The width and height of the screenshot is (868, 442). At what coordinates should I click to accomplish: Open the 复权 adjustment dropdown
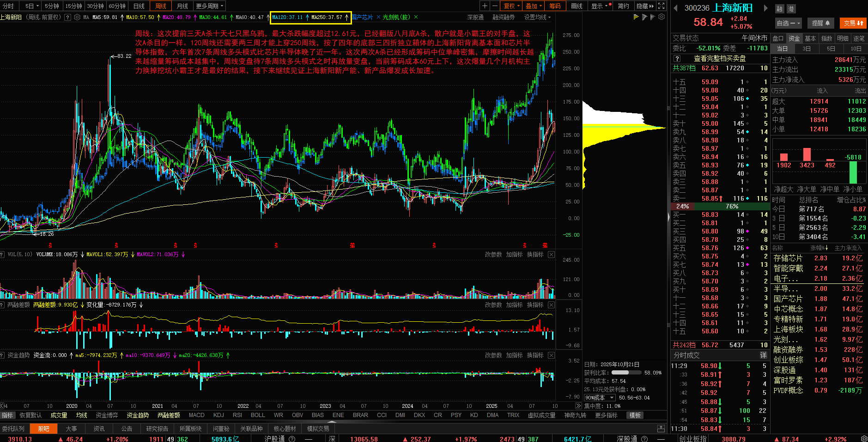[x=512, y=6]
